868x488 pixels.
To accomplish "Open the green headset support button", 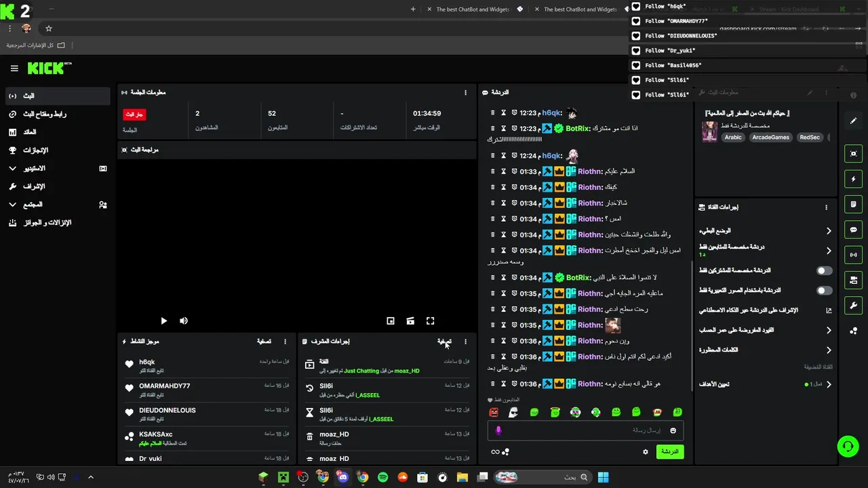I will [x=848, y=446].
